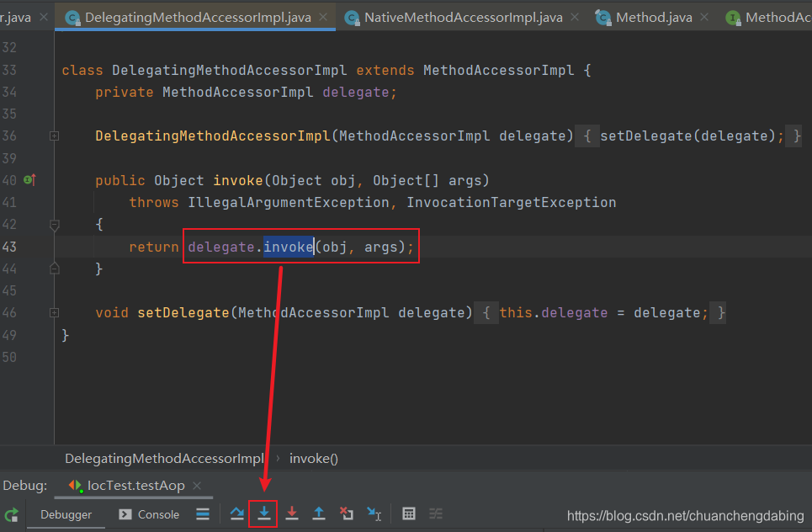Click the Force Step Into icon
Viewport: 812px width, 532px height.
tap(291, 513)
